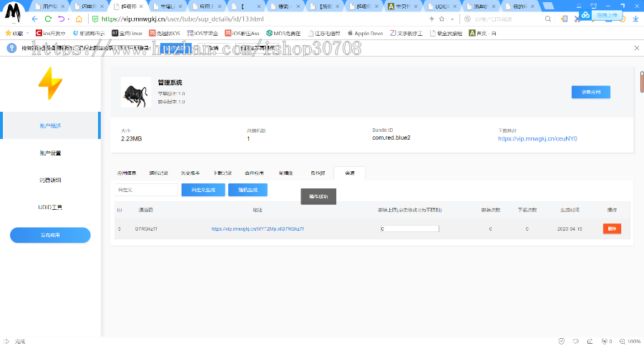Expand the dropdown arrow beside the star icon

click(452, 19)
